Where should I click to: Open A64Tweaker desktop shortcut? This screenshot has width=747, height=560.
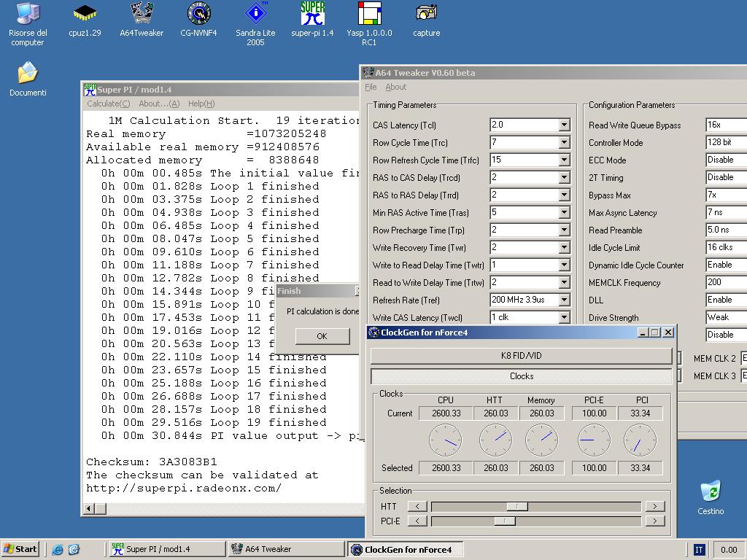(142, 20)
